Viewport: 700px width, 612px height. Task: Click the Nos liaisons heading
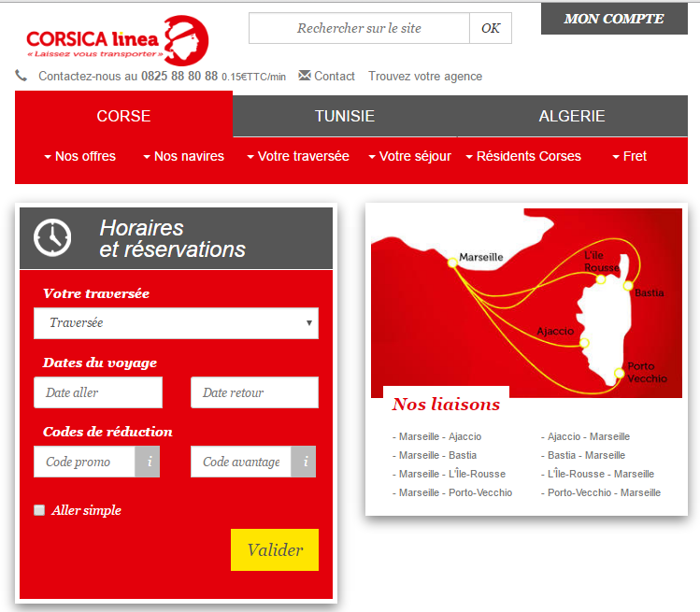(446, 404)
